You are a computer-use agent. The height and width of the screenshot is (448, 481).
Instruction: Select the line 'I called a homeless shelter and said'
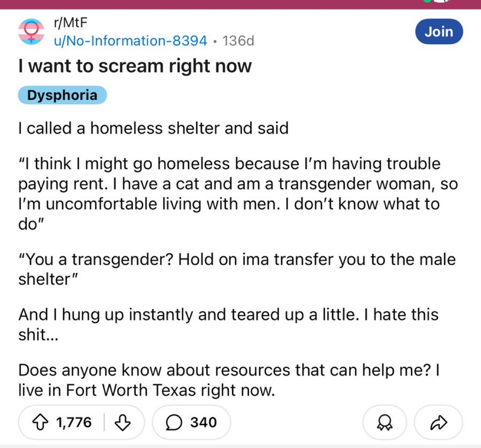click(x=153, y=128)
